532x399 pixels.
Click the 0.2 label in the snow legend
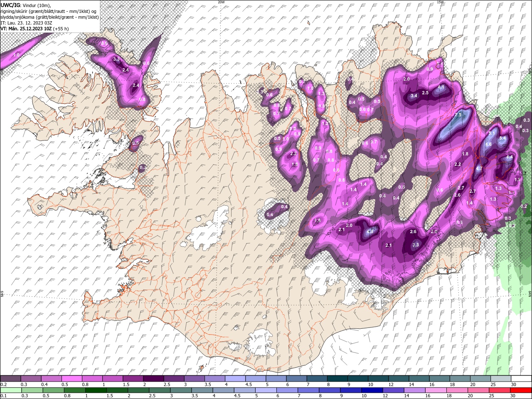pyautogui.click(x=3, y=384)
